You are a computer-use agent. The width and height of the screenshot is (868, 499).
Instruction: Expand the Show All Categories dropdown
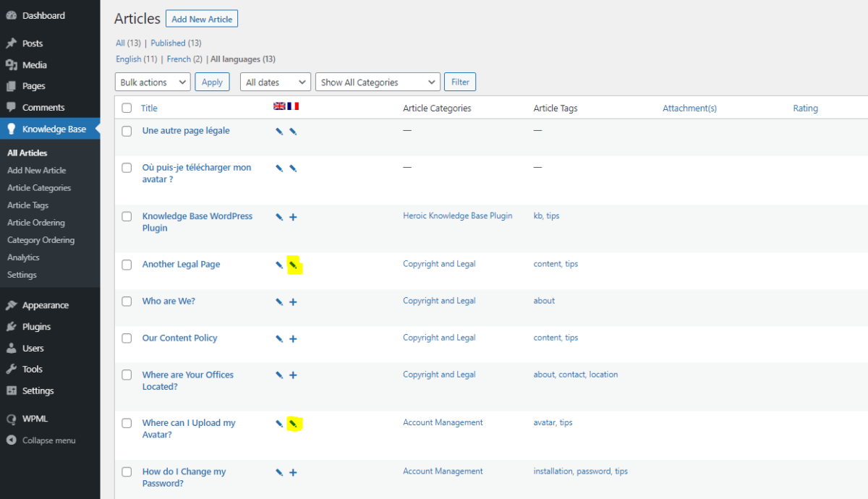click(378, 82)
